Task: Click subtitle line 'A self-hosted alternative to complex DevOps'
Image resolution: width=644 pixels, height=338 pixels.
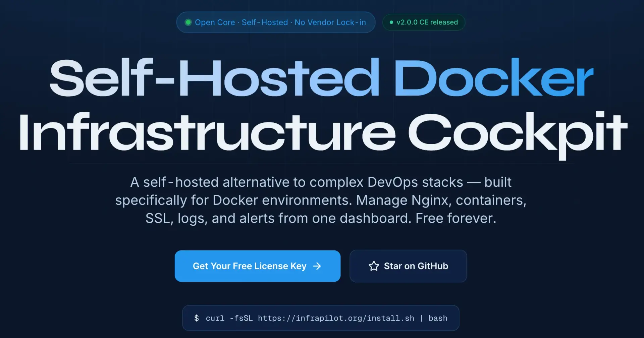Action: pyautogui.click(x=321, y=182)
